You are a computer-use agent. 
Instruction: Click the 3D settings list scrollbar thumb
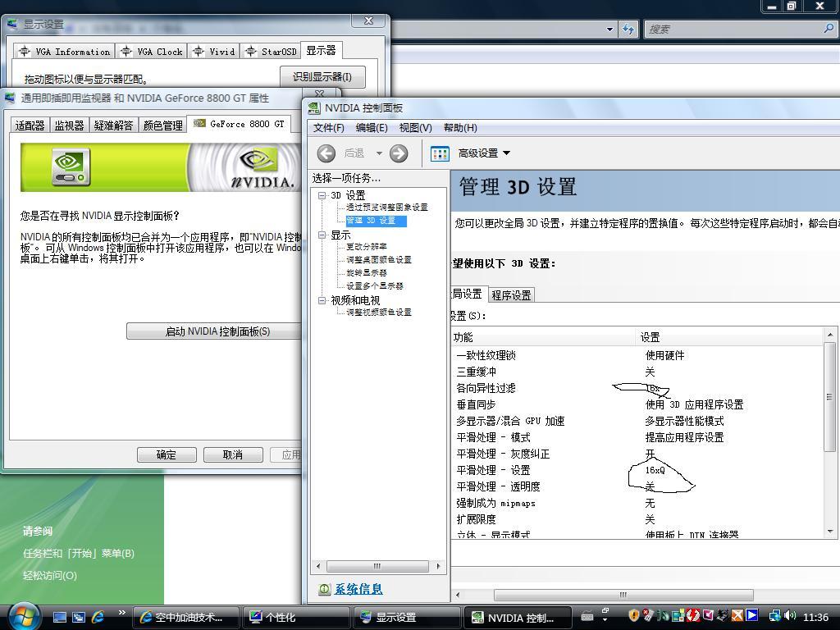click(x=829, y=398)
